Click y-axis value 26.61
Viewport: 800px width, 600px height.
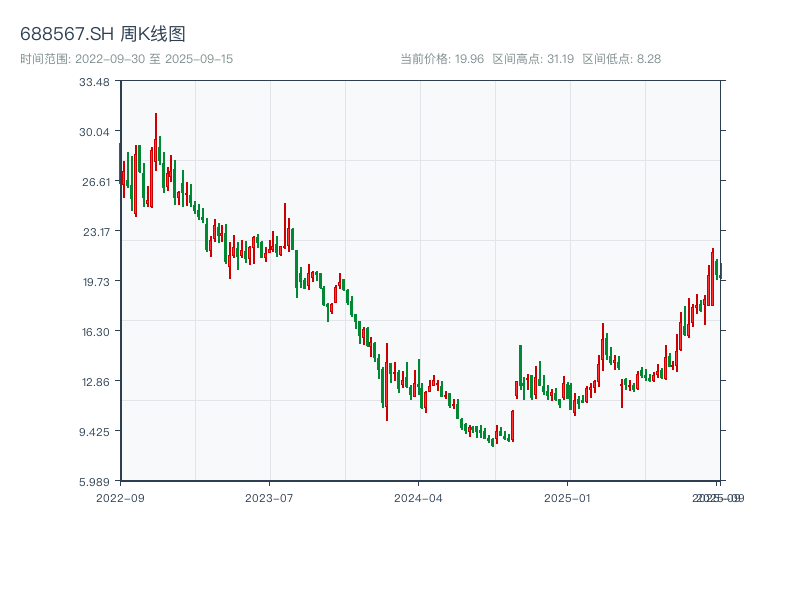pos(96,182)
